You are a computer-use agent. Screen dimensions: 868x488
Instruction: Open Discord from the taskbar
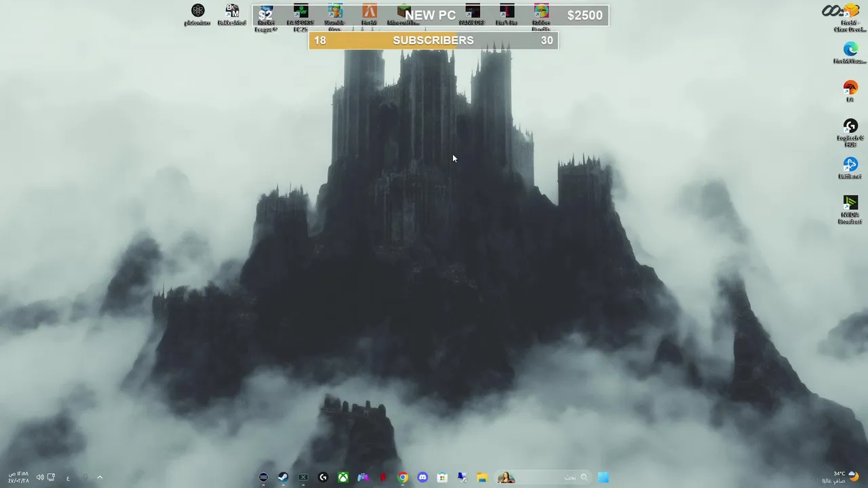[x=422, y=477]
